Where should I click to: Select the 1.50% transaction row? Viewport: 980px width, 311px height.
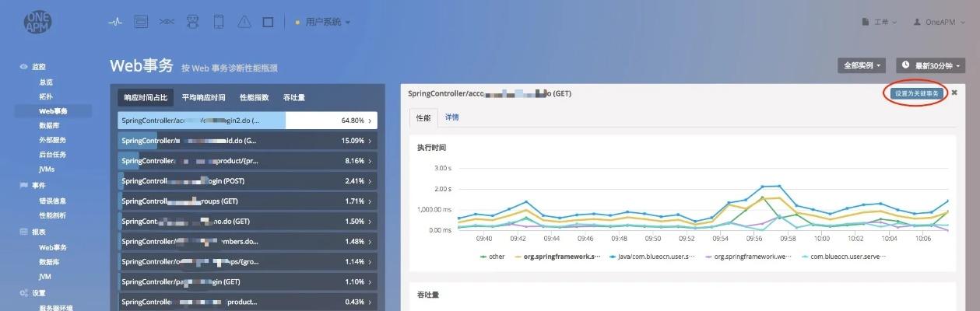coord(248,222)
